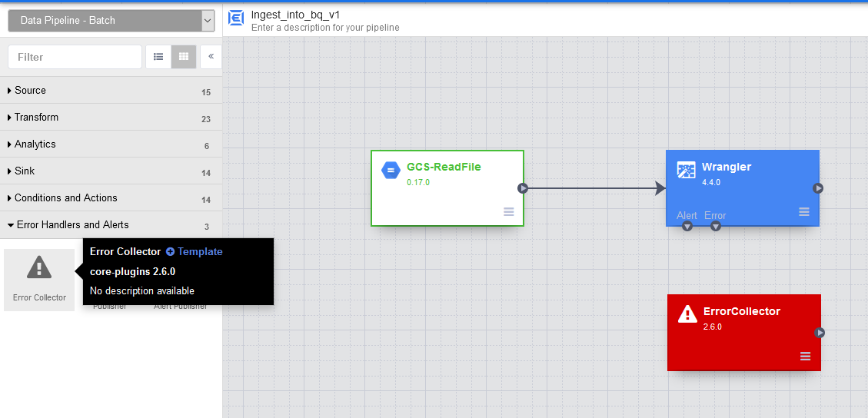Switch plugin palette to grid view

coord(183,57)
